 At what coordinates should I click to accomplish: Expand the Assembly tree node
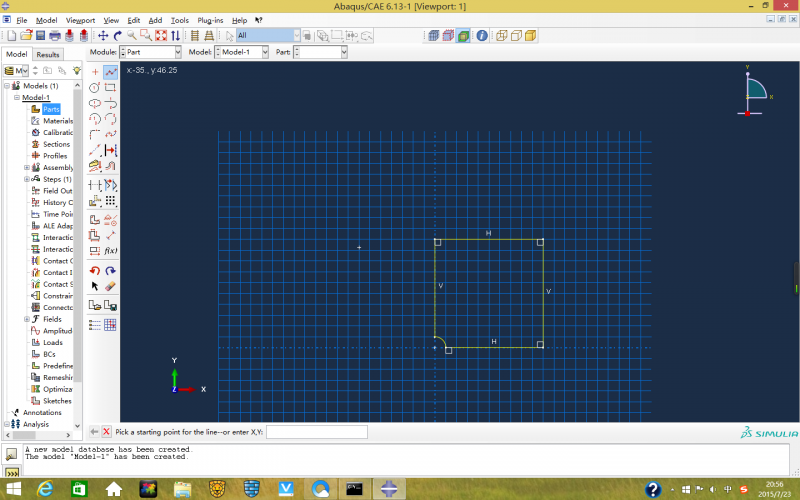(27, 167)
